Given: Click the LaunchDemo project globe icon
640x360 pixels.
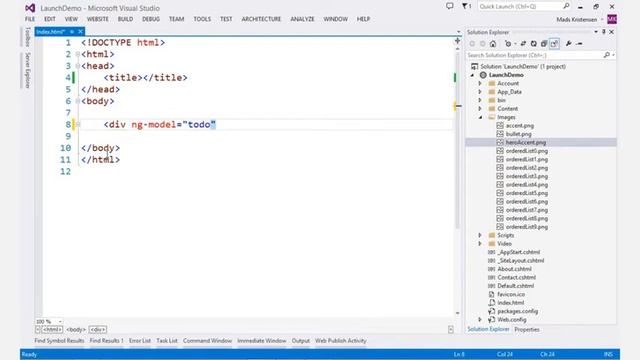Looking at the screenshot, I should pyautogui.click(x=483, y=75).
